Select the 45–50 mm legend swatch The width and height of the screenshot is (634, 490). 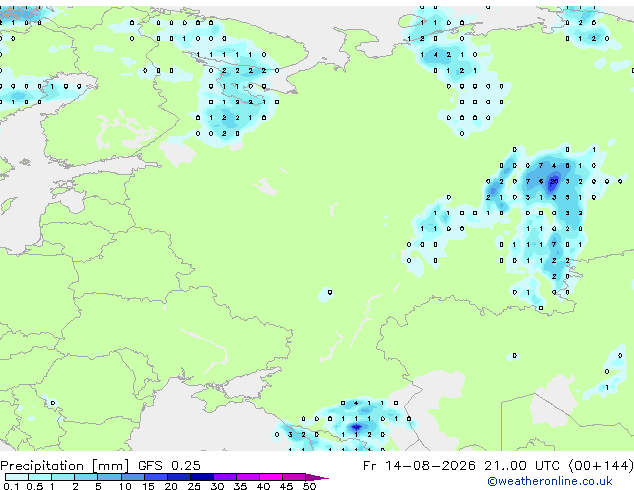(294, 477)
